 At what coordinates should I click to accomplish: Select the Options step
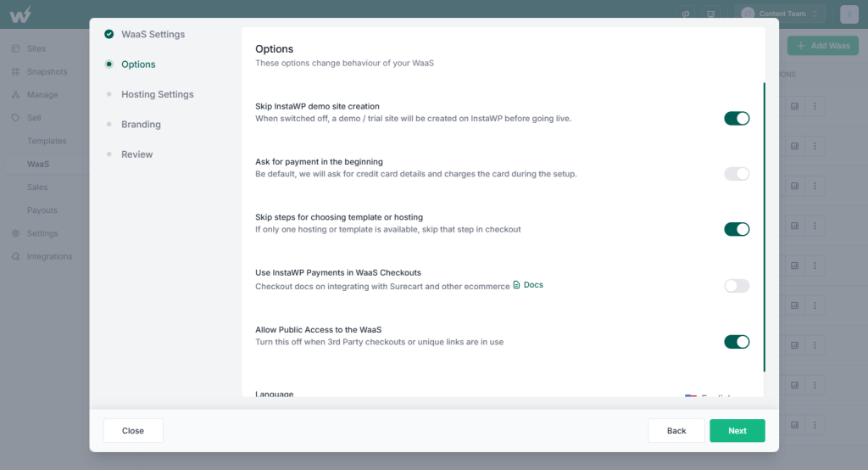[131, 64]
